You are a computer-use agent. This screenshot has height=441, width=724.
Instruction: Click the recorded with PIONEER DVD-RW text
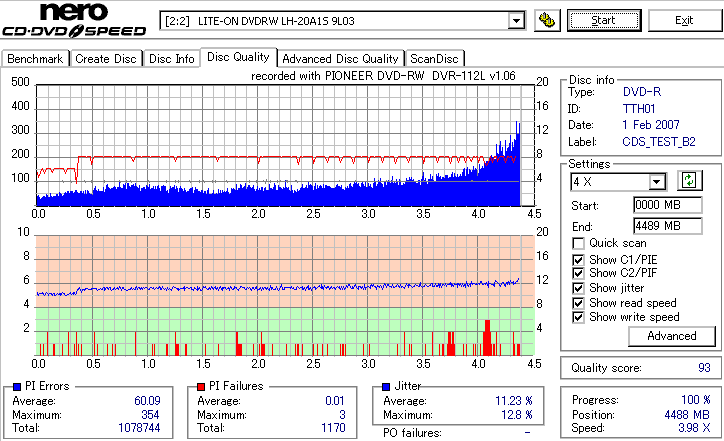383,76
